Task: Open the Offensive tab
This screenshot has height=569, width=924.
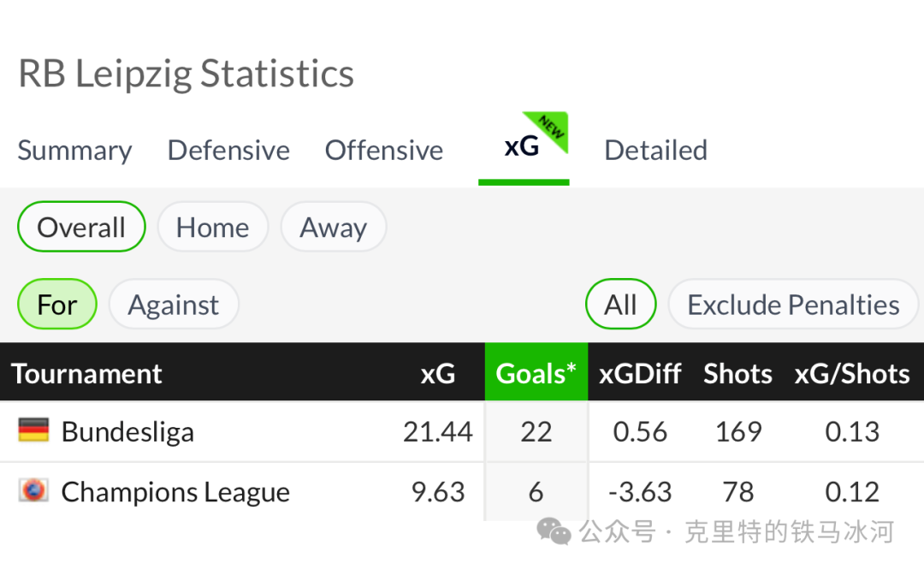Action: 384,151
